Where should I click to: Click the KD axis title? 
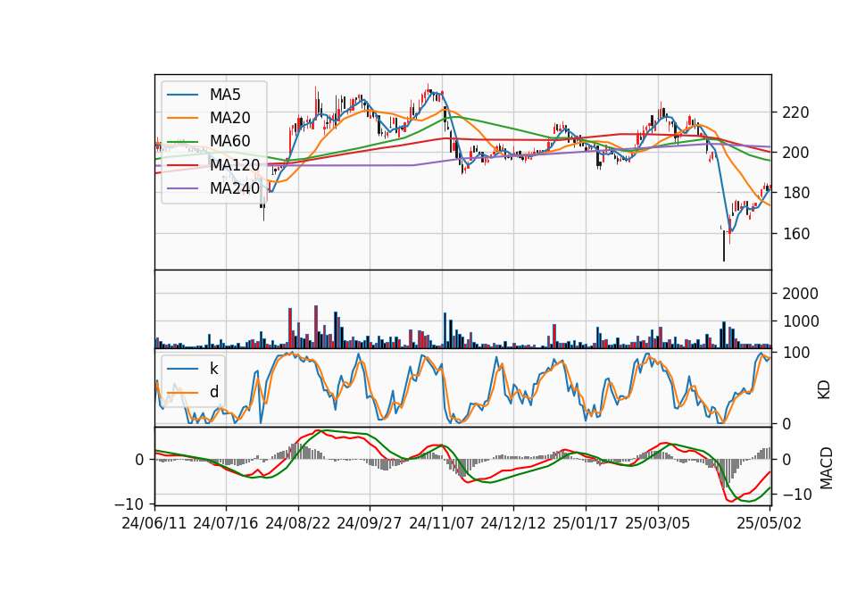click(x=824, y=390)
